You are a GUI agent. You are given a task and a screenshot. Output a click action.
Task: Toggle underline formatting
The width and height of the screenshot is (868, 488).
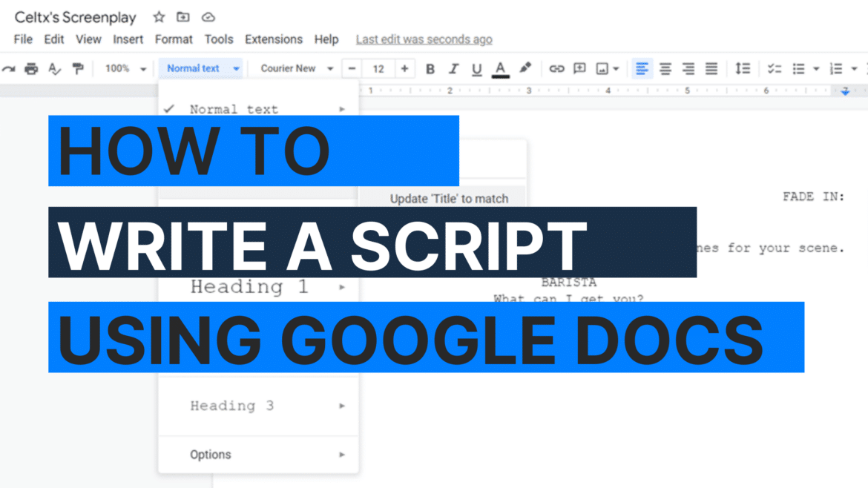click(476, 68)
